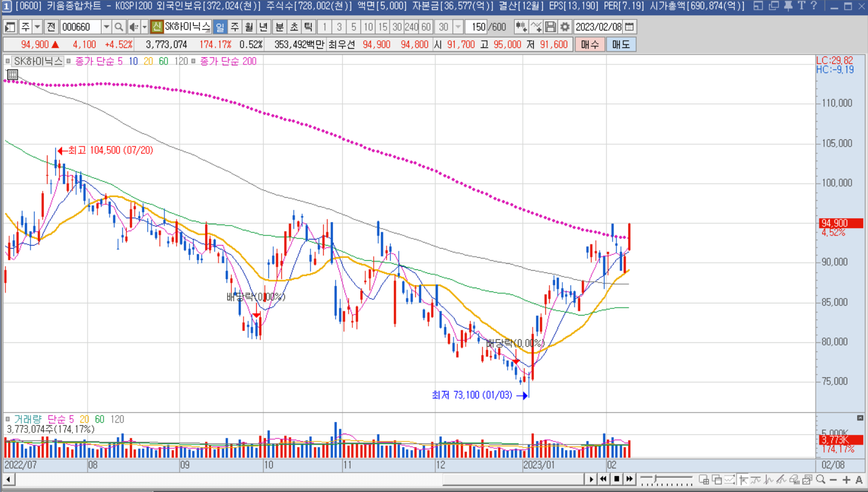Click the add chart pane icon in bottom toolbar
Screen dimensions: 868x492
pyautogui.click(x=704, y=479)
